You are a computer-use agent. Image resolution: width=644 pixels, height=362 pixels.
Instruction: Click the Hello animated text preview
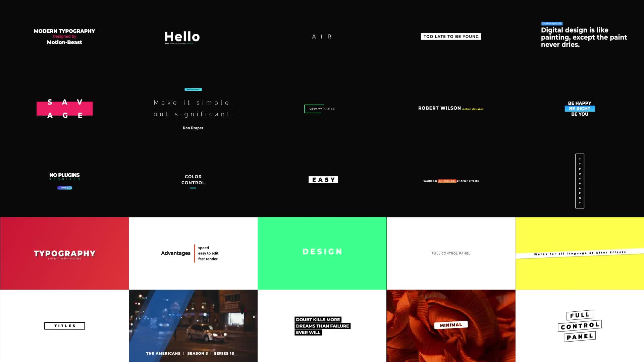coord(182,36)
